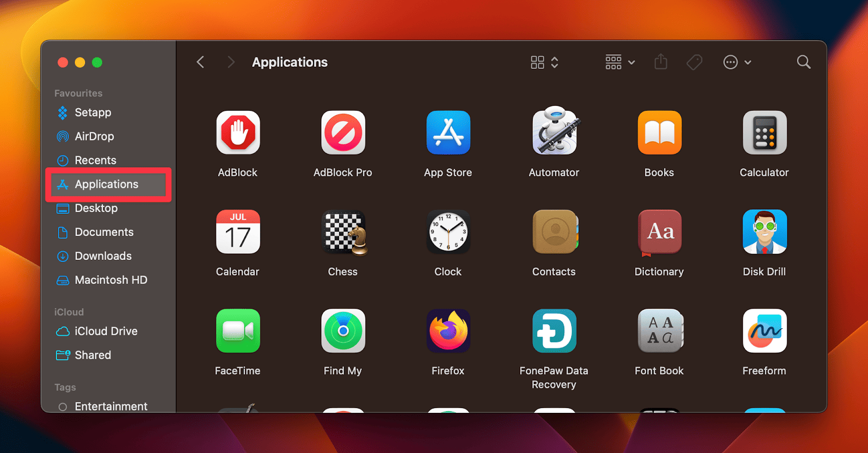Click the 'AdBlock Pro' name label

(x=343, y=173)
